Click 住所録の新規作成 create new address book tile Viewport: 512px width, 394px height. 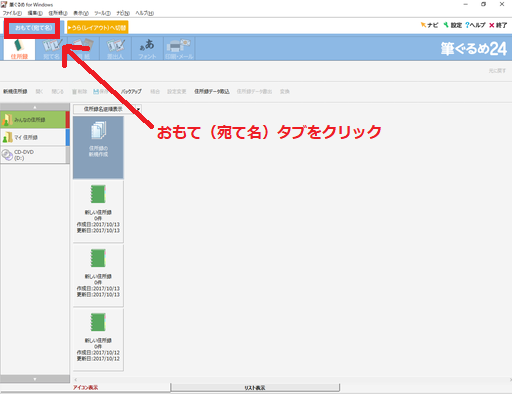point(98,147)
